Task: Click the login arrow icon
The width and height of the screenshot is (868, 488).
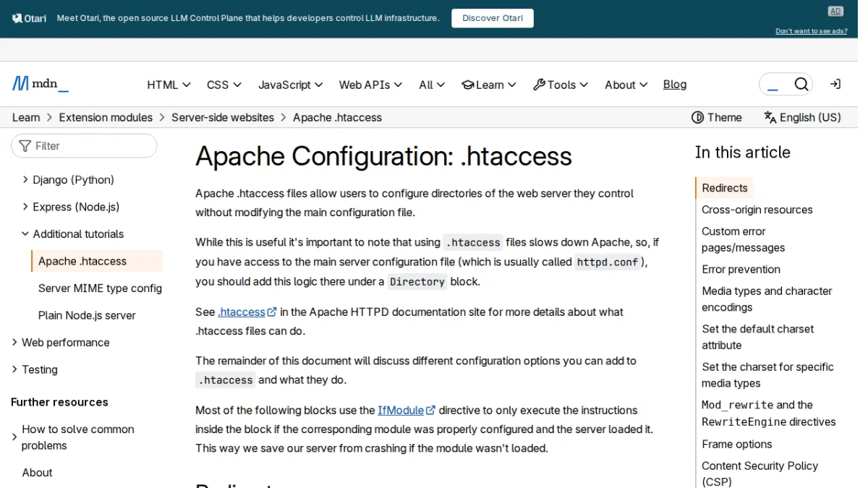Action: 835,85
